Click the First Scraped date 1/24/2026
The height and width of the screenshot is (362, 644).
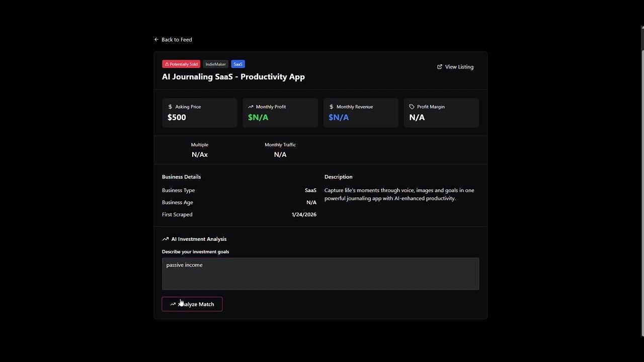click(304, 214)
